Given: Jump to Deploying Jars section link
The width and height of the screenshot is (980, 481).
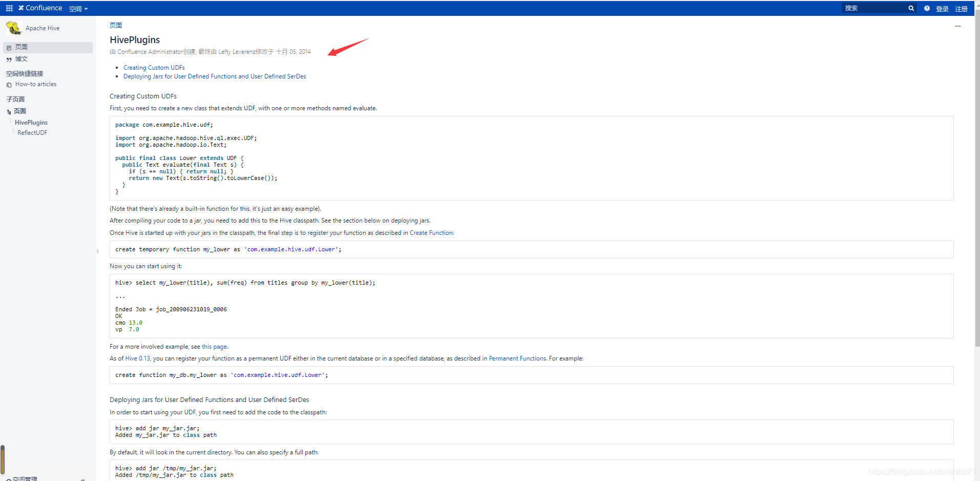Looking at the screenshot, I should pyautogui.click(x=215, y=76).
